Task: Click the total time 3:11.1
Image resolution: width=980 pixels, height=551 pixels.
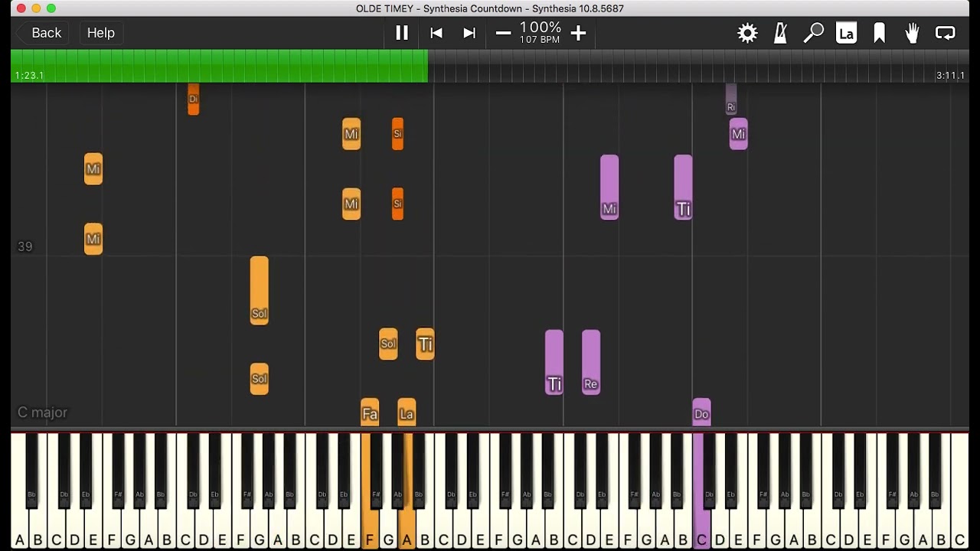Action: (950, 76)
